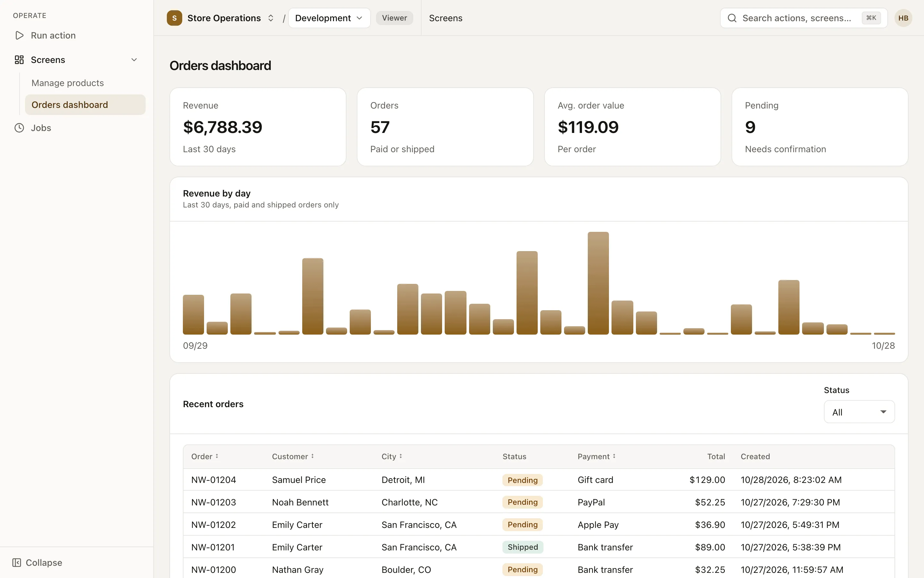Click the Shipped status badge
924x578 pixels.
[523, 547]
